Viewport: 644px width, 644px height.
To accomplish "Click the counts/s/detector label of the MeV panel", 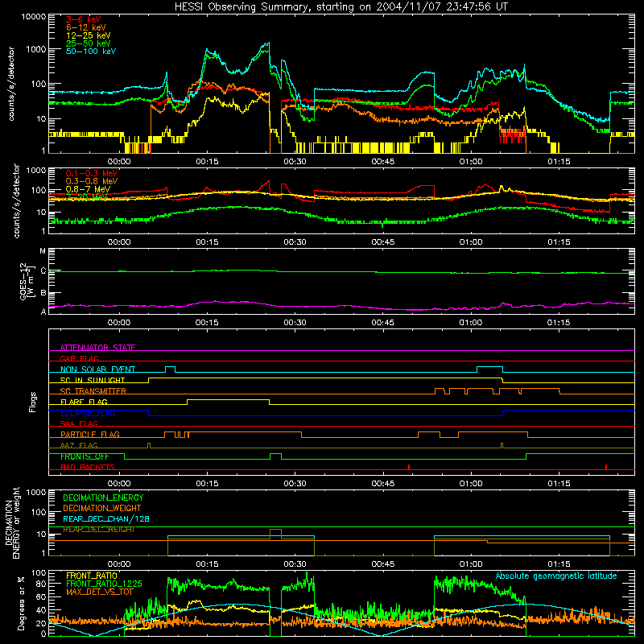I will [x=16, y=200].
